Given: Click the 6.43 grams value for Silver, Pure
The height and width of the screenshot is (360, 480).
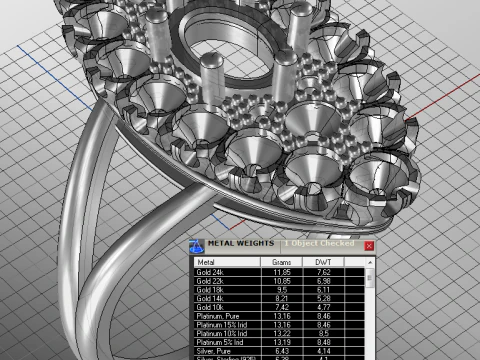Looking at the screenshot, I should (282, 351).
